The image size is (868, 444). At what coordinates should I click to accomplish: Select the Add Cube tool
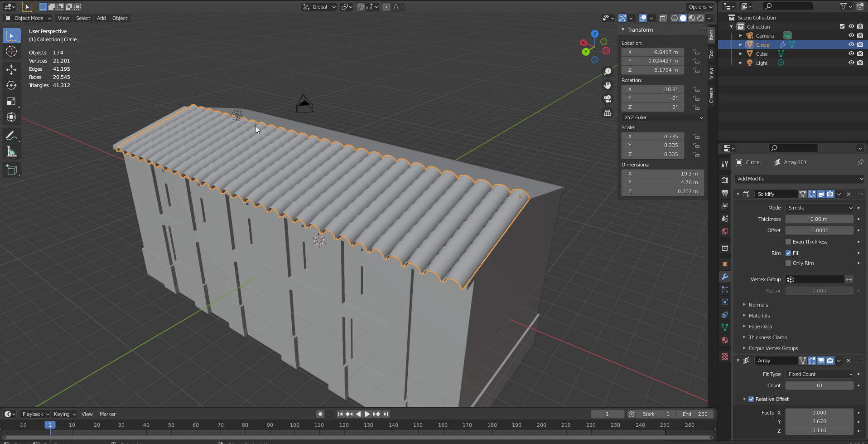[11, 170]
